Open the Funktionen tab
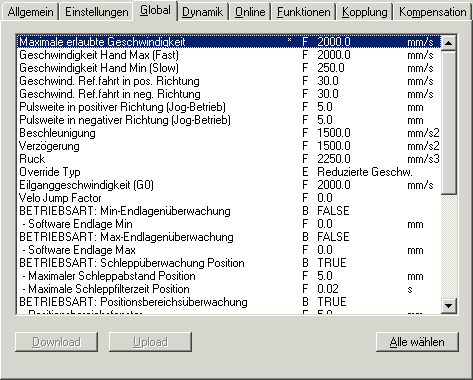473x380 pixels. tap(304, 12)
